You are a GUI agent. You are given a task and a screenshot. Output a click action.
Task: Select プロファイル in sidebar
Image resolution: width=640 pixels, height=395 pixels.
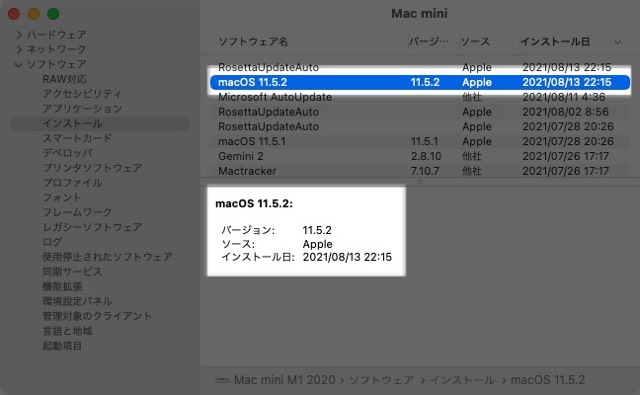point(72,183)
